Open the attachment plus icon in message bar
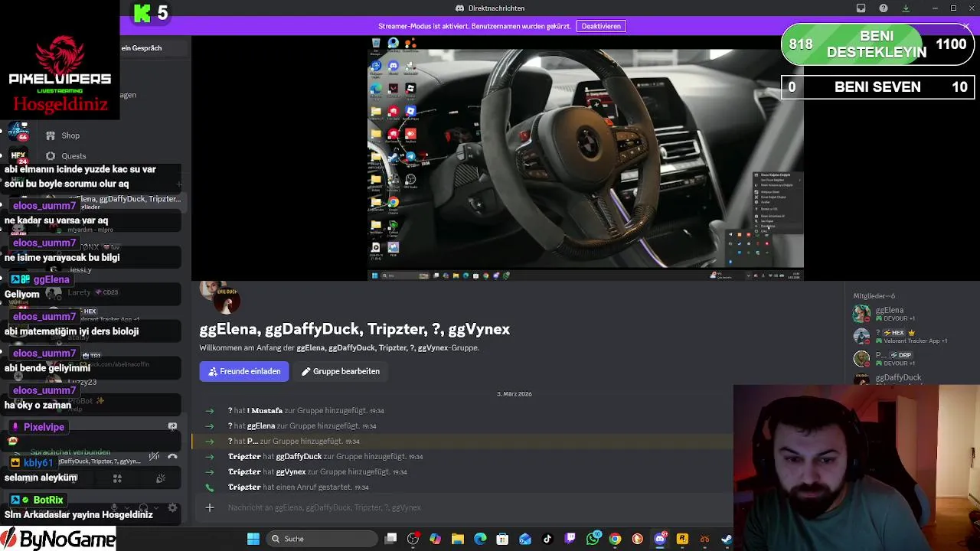Screen dimensions: 980x551 click(x=210, y=507)
